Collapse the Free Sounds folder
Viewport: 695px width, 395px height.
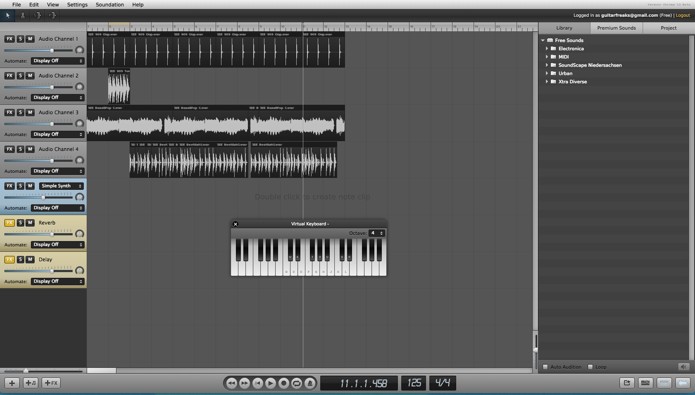pyautogui.click(x=543, y=40)
